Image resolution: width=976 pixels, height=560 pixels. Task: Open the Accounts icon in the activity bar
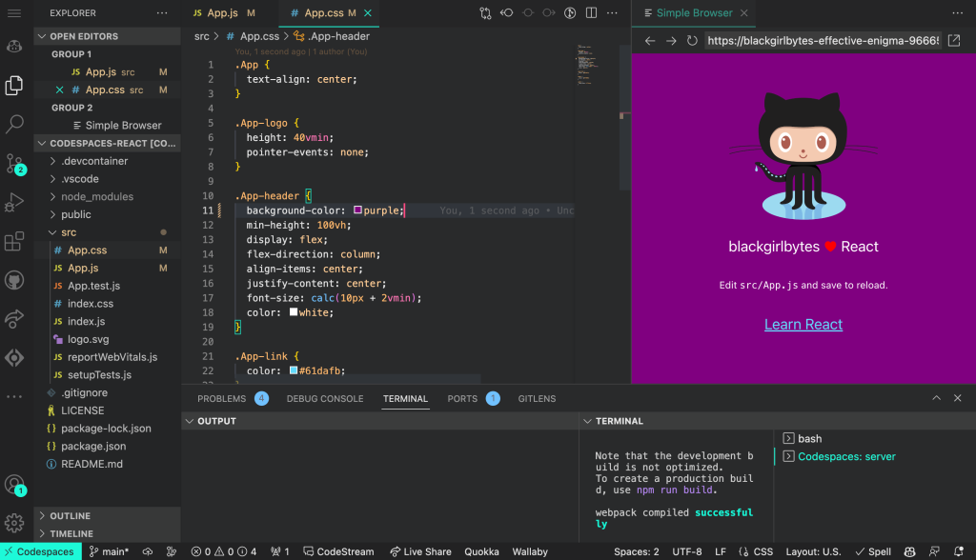click(13, 484)
